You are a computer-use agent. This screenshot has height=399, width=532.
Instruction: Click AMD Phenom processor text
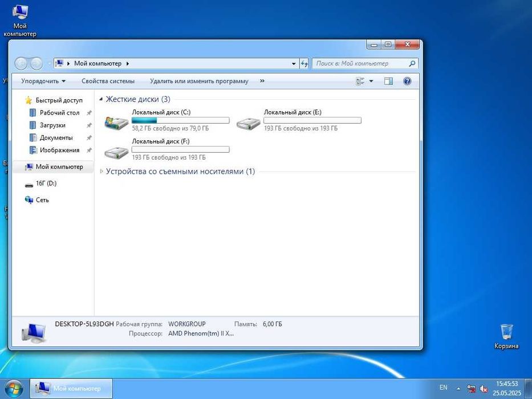pyautogui.click(x=201, y=333)
